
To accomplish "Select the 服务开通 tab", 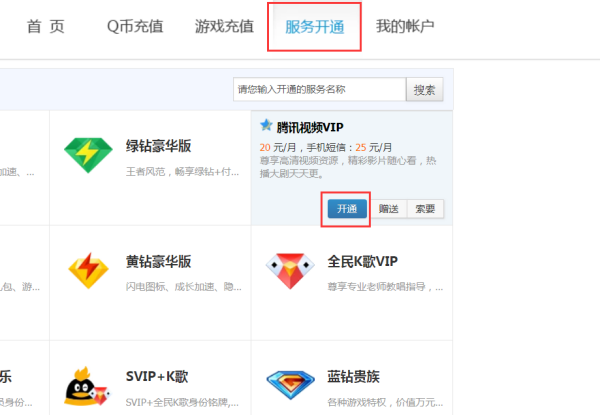I will [x=315, y=27].
